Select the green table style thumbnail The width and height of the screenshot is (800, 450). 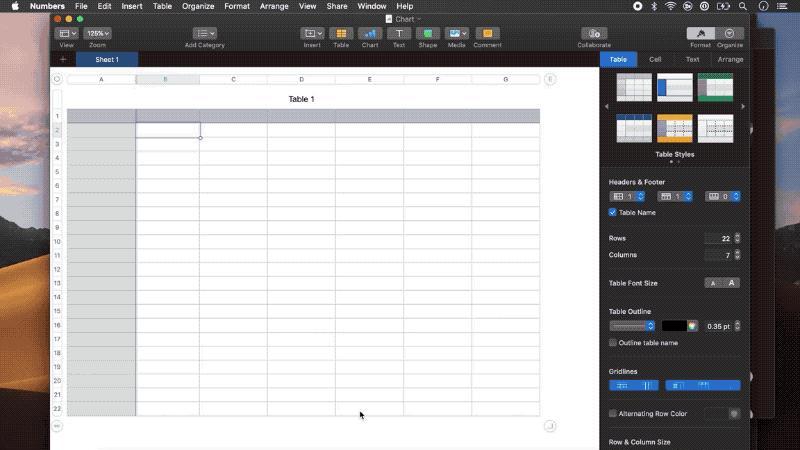coord(715,87)
